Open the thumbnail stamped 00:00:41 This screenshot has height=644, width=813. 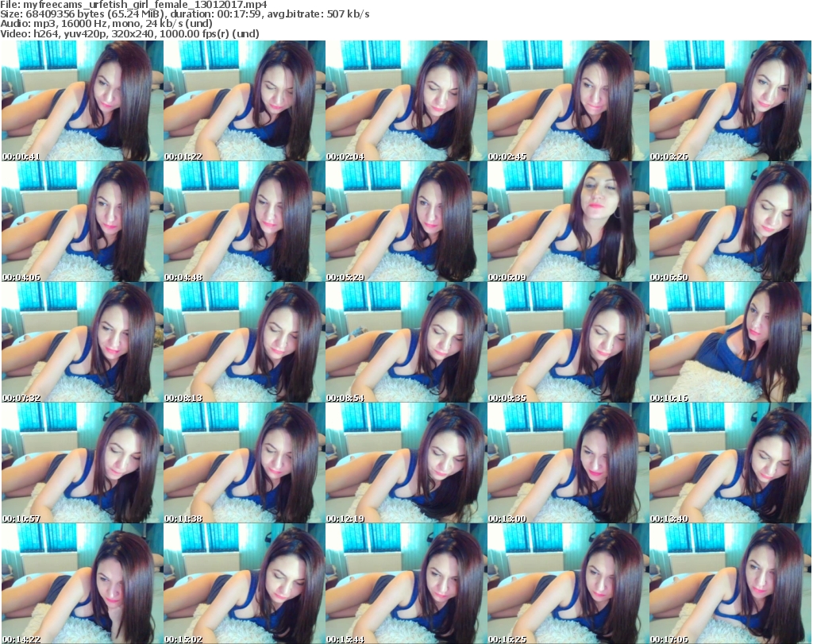tap(82, 101)
